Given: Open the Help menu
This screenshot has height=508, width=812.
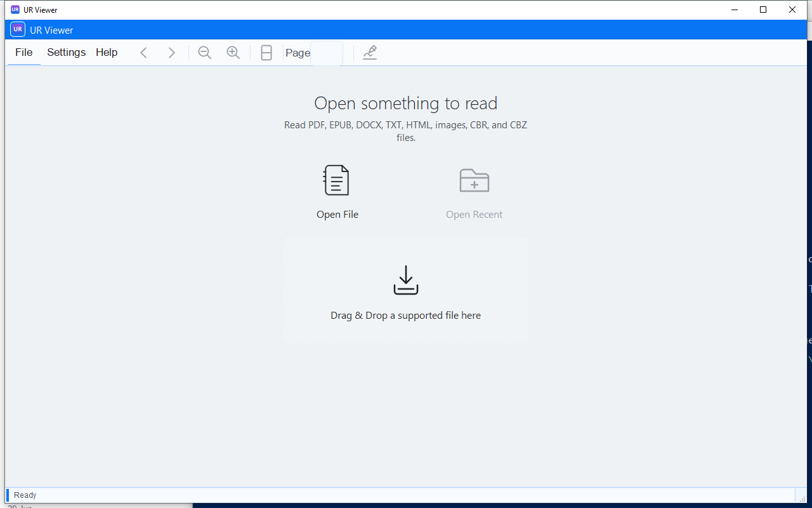Looking at the screenshot, I should [x=107, y=53].
